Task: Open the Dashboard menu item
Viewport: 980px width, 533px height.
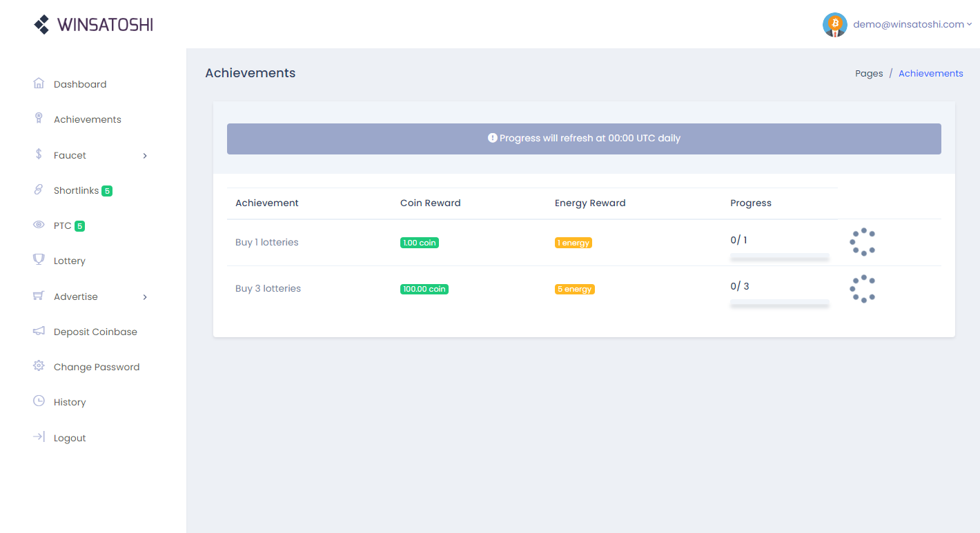Action: click(80, 84)
